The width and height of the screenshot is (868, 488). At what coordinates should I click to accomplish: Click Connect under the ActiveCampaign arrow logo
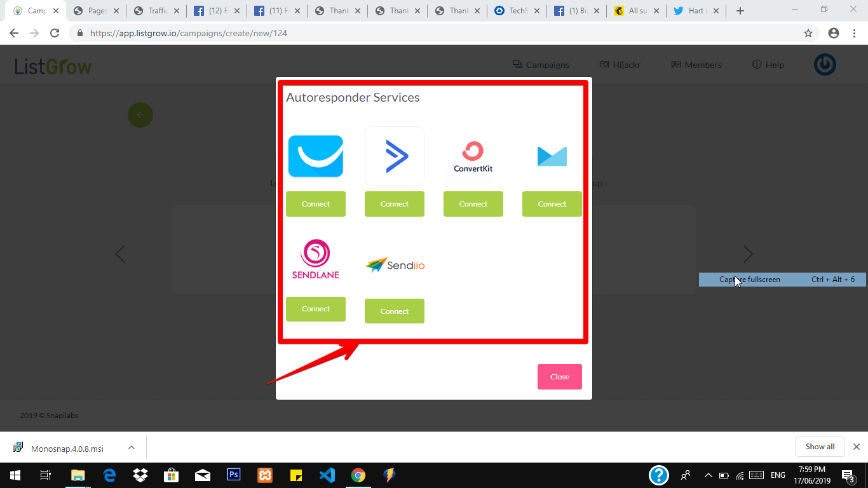click(395, 204)
